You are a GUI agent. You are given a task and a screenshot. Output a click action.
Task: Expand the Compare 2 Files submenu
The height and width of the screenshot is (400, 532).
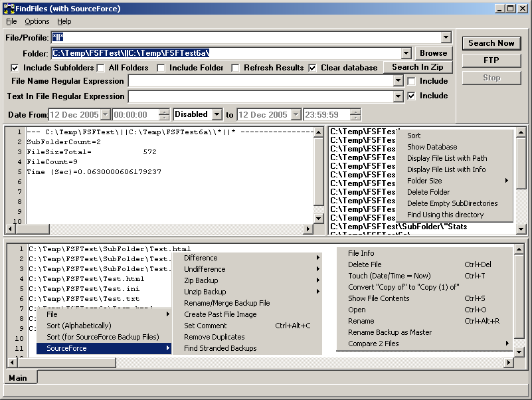point(424,344)
